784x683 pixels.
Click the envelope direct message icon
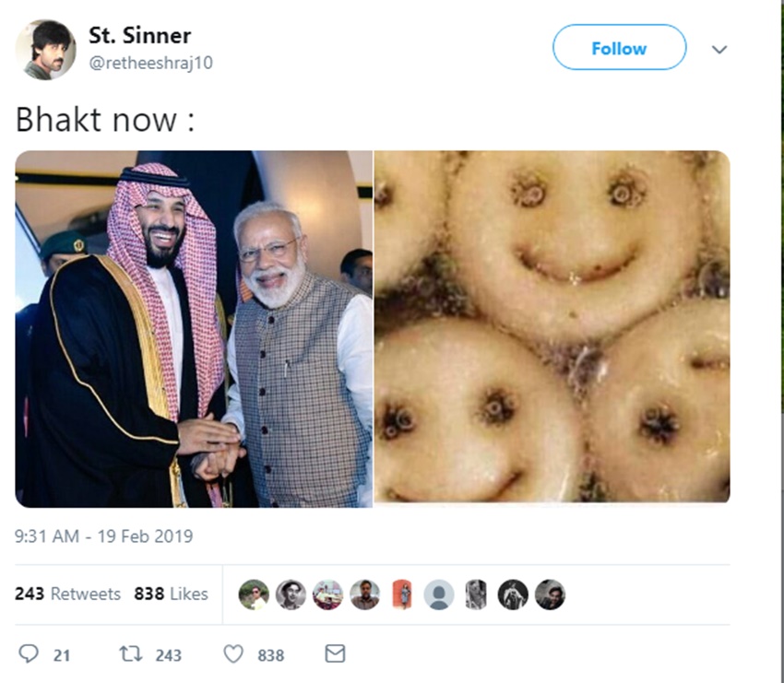coord(336,654)
